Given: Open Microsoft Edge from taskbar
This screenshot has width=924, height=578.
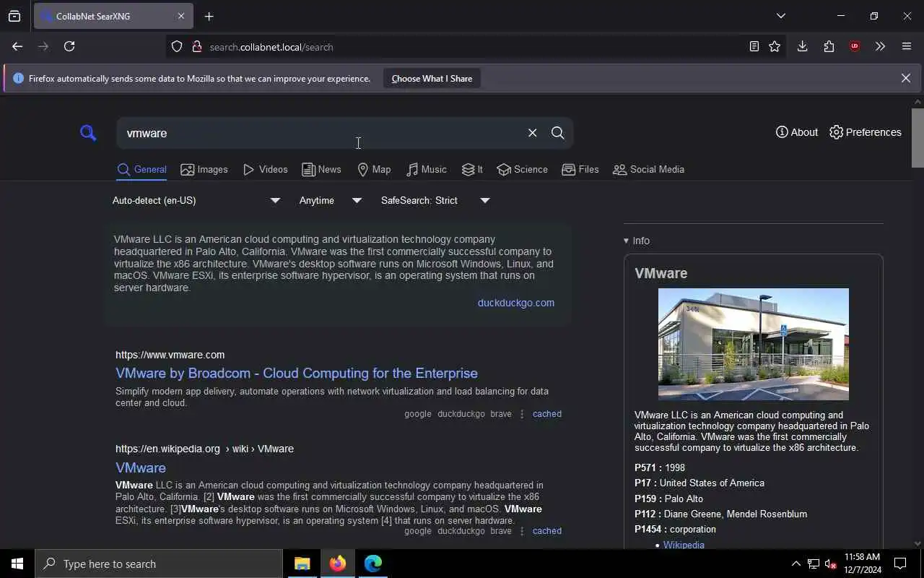Looking at the screenshot, I should 373,564.
